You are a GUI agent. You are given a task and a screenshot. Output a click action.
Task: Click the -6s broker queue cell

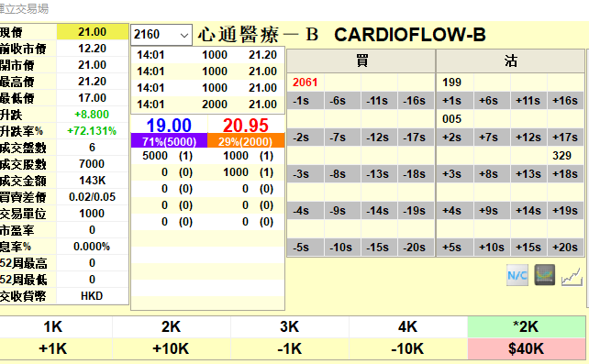click(342, 101)
